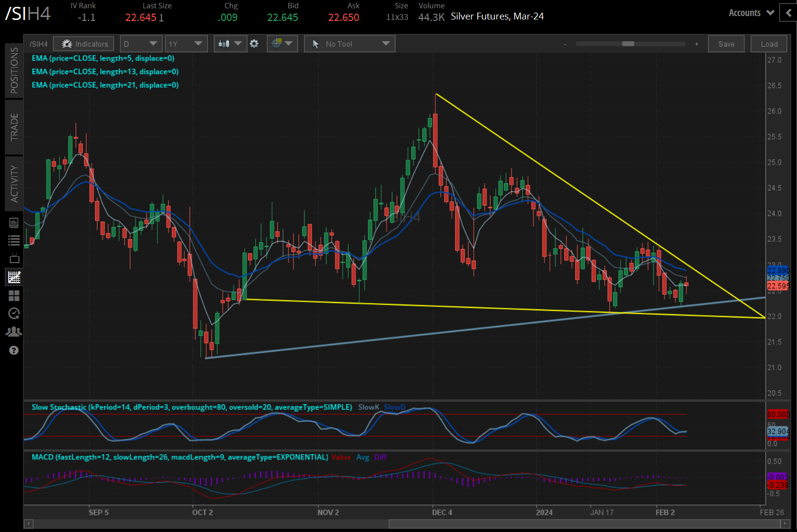Image resolution: width=797 pixels, height=532 pixels.
Task: Click the Save chart button
Action: [726, 44]
